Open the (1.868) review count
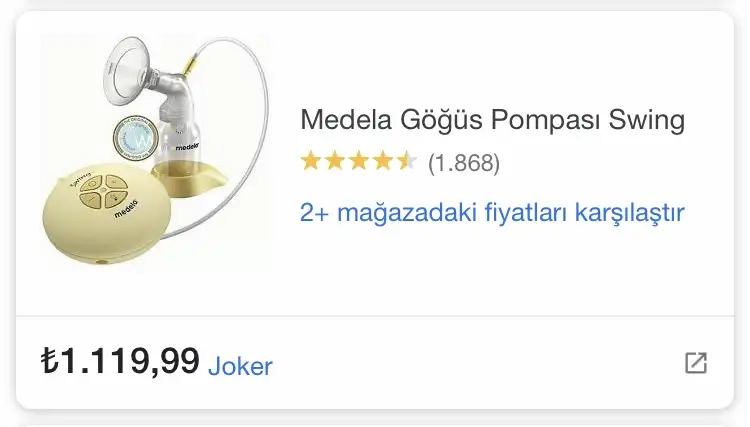The width and height of the screenshot is (750, 427). pos(463,163)
